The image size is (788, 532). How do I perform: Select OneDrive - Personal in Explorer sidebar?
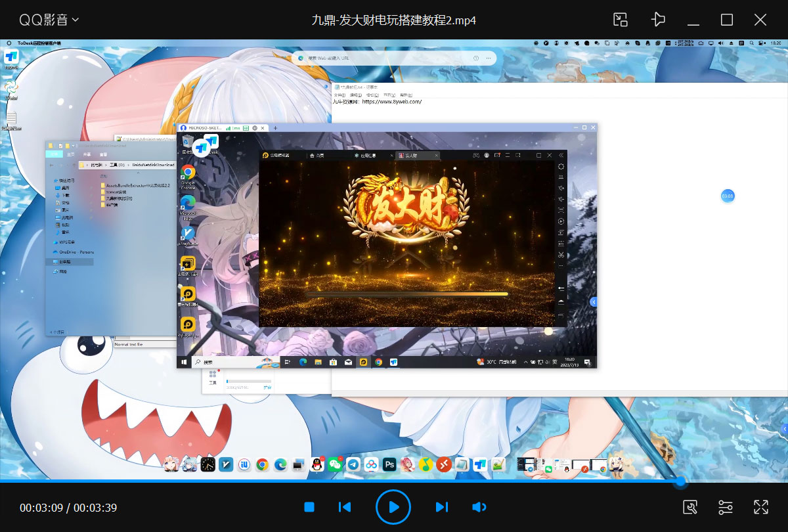[74, 252]
